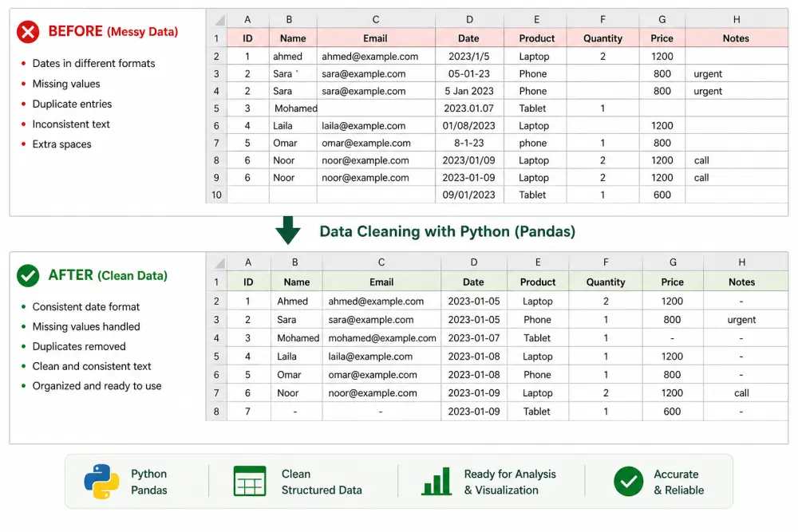Image resolution: width=798 pixels, height=532 pixels.
Task: Click the red X icon beside BEFORE
Action: [28, 32]
